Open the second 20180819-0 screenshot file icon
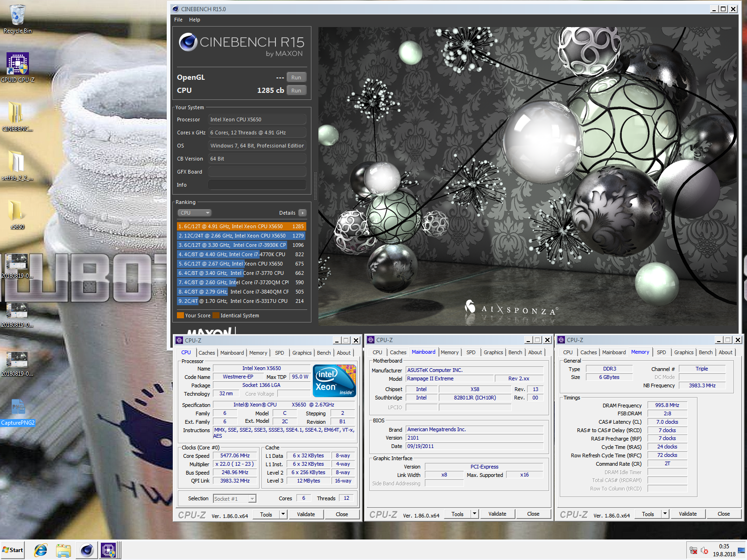The height and width of the screenshot is (560, 747). [17, 315]
